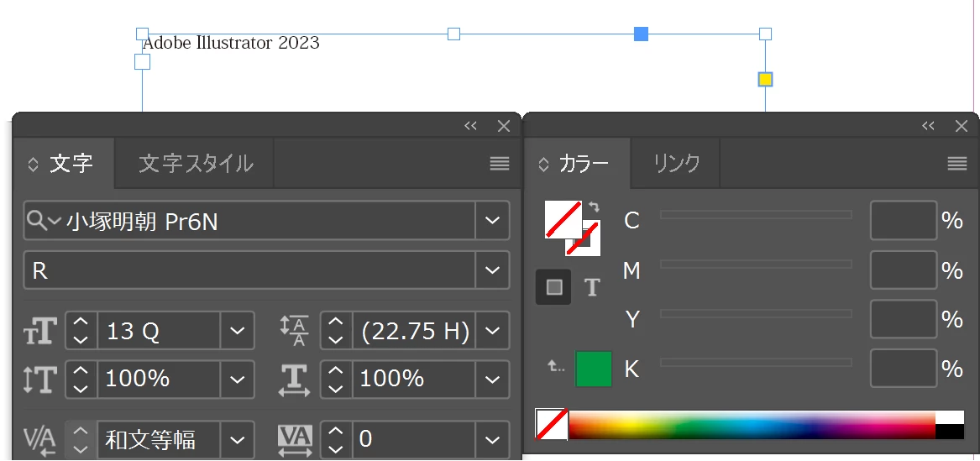Apply formatting to text (T icon)
The height and width of the screenshot is (461, 980).
click(592, 287)
